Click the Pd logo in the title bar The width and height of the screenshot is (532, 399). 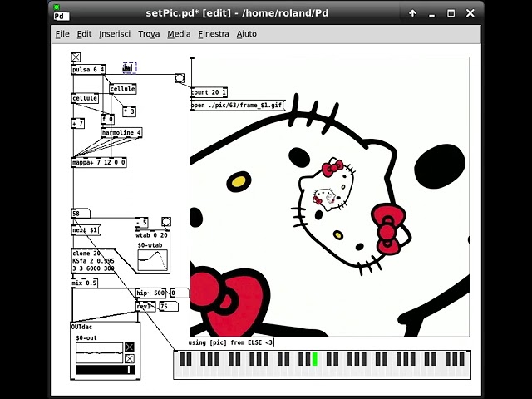61,16
